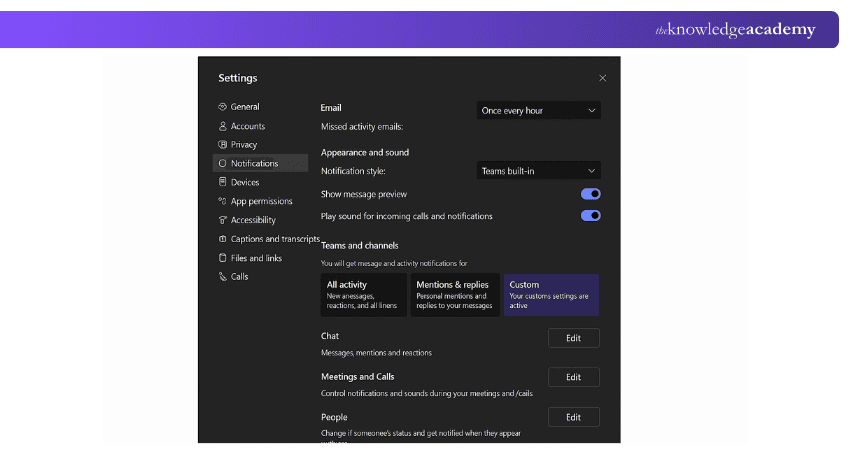Click chevron on Teams built-in dropdown
The image size is (850, 450).
coord(591,171)
